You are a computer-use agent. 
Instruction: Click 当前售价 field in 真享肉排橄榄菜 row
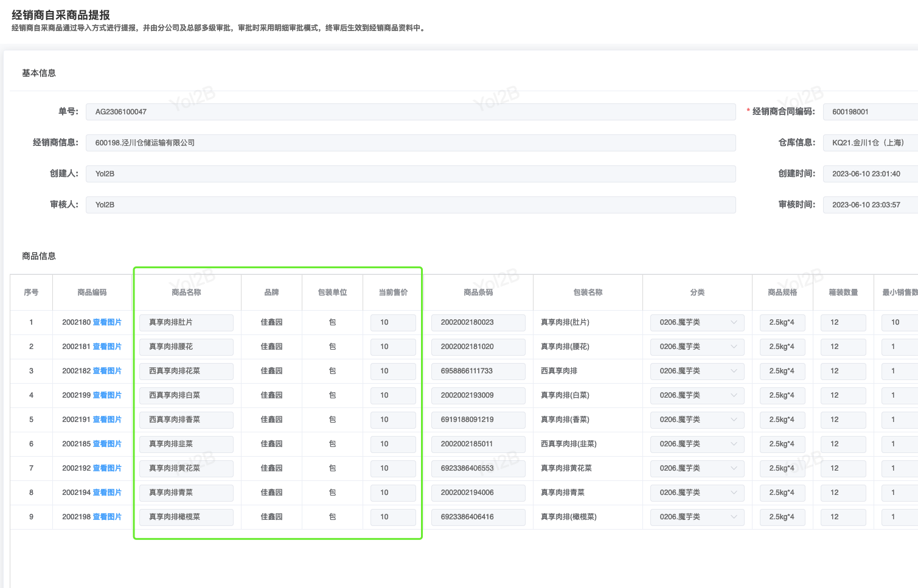pyautogui.click(x=393, y=517)
